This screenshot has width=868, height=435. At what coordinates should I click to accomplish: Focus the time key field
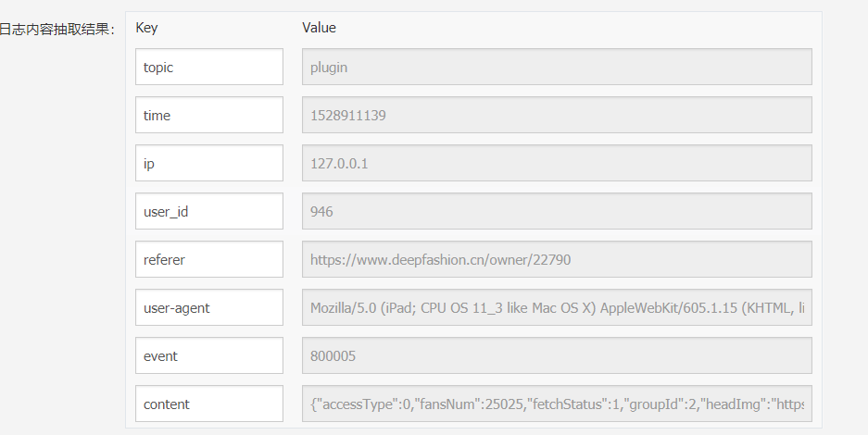coord(208,115)
